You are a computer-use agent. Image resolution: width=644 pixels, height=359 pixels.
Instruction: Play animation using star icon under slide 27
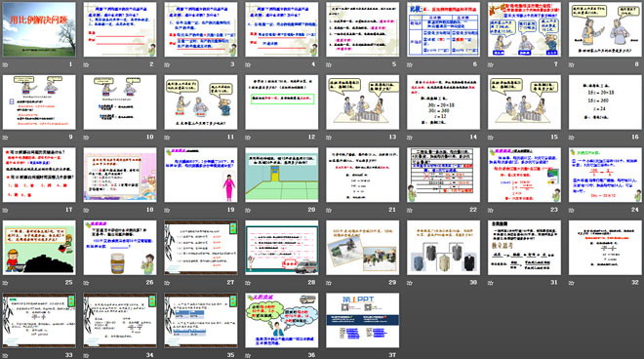167,283
